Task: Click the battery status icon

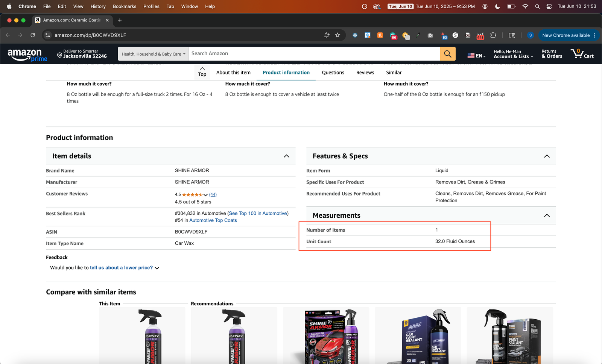Action: 511,6
